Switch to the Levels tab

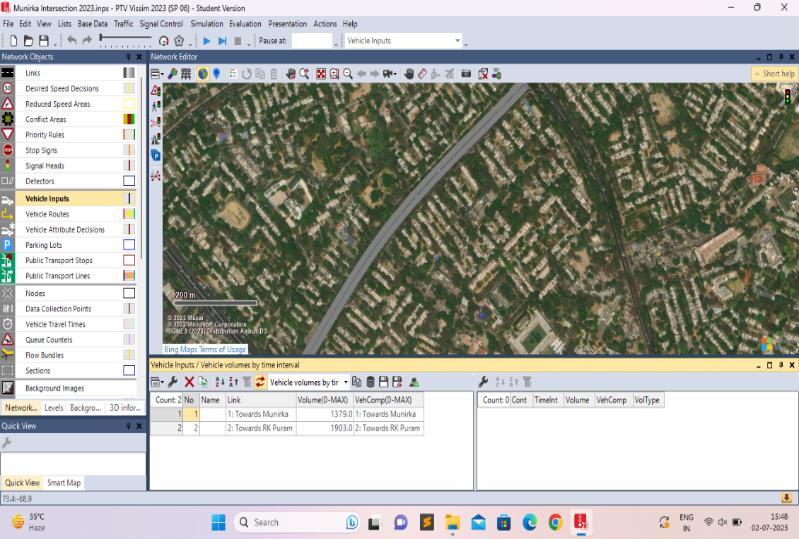click(x=54, y=408)
